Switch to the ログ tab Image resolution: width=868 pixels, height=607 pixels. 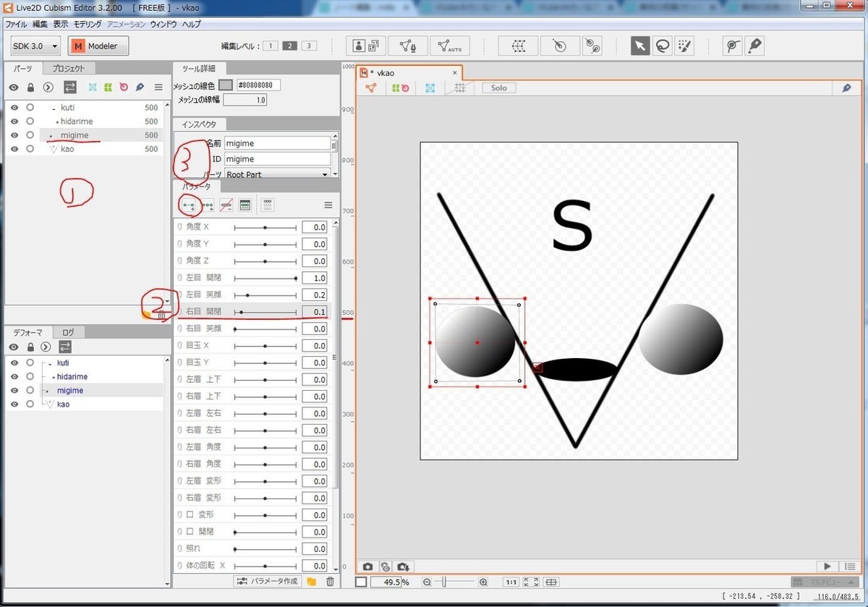point(68,333)
